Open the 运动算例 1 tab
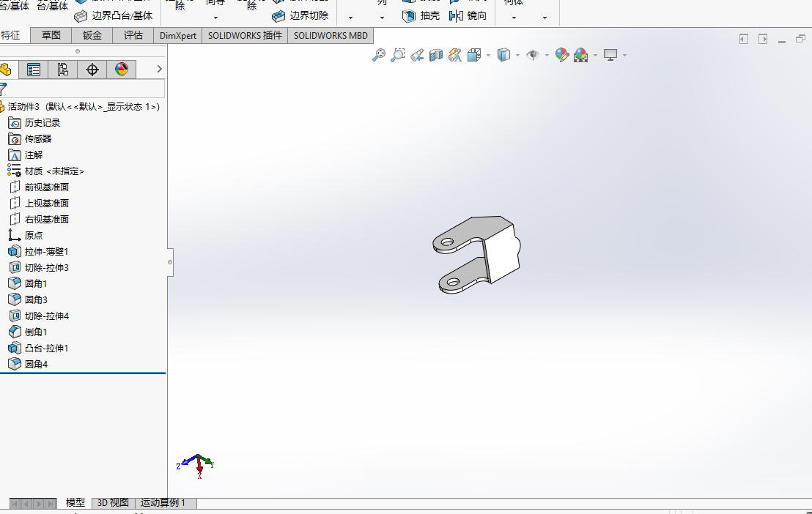 coord(163,502)
